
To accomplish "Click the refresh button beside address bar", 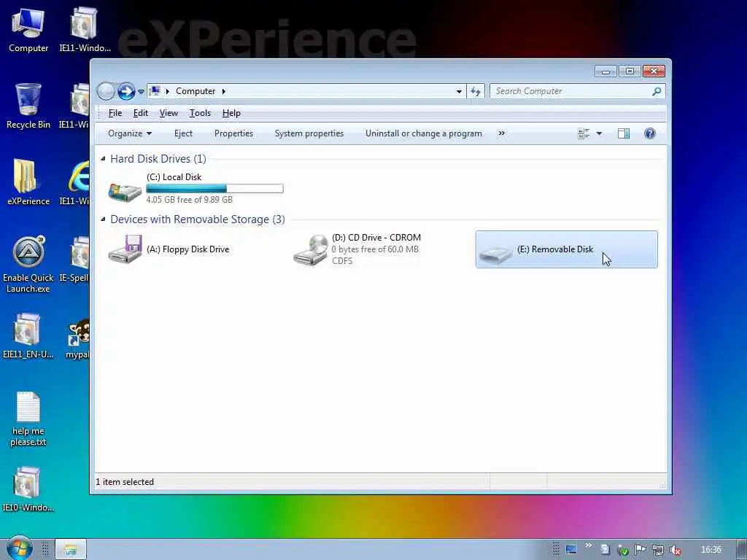I will [476, 91].
